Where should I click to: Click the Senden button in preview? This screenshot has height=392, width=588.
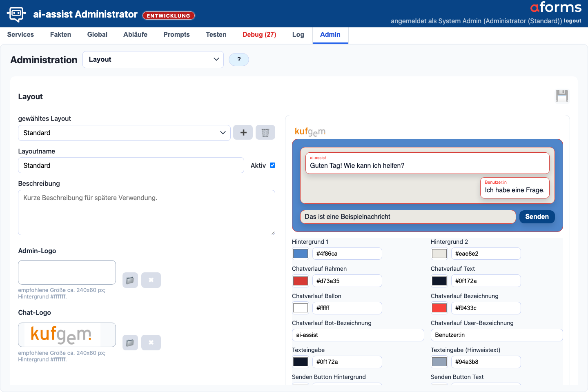pyautogui.click(x=537, y=217)
